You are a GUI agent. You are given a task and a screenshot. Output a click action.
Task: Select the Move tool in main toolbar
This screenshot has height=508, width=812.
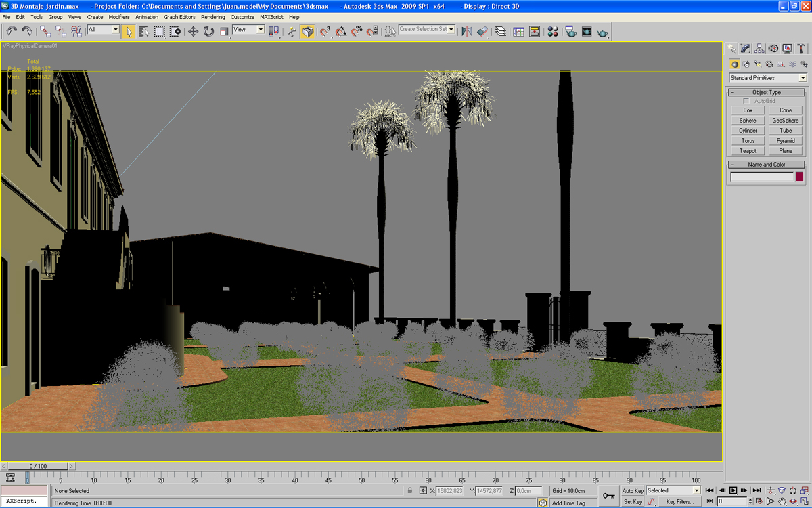(x=193, y=31)
